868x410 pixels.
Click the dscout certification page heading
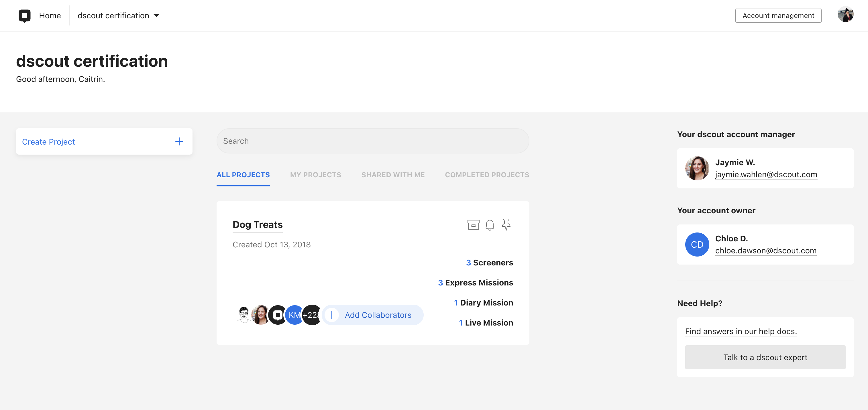click(92, 61)
